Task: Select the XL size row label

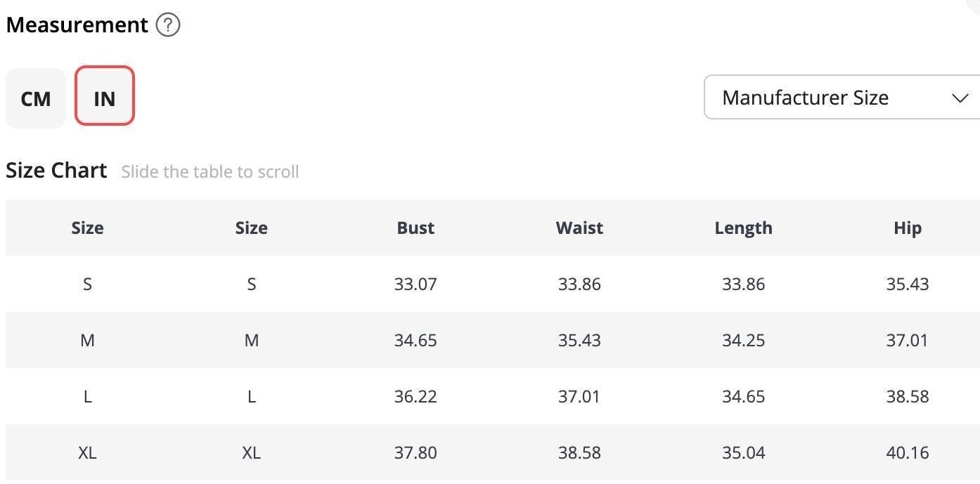Action: point(87,452)
